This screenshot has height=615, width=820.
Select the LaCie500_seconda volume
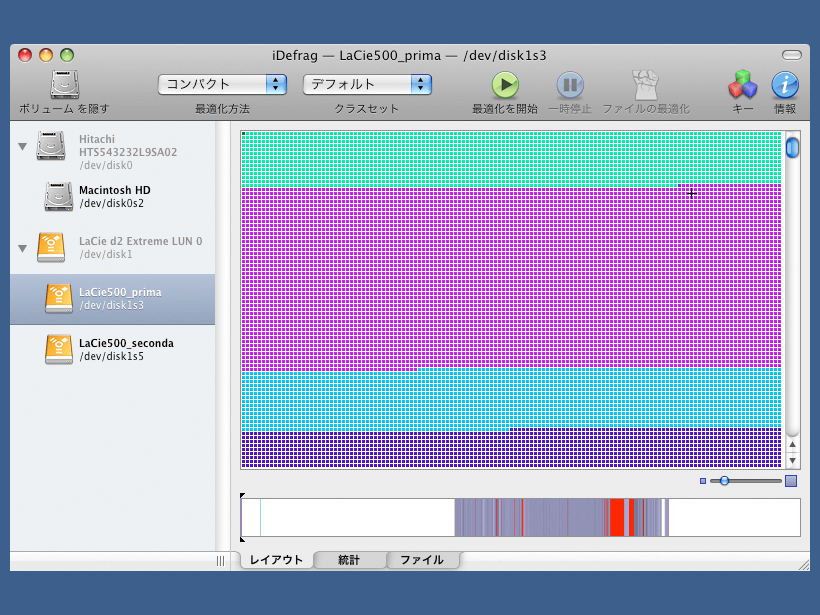112,349
